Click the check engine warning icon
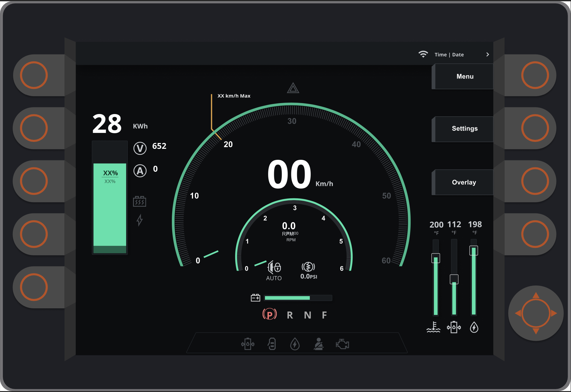 pos(342,344)
